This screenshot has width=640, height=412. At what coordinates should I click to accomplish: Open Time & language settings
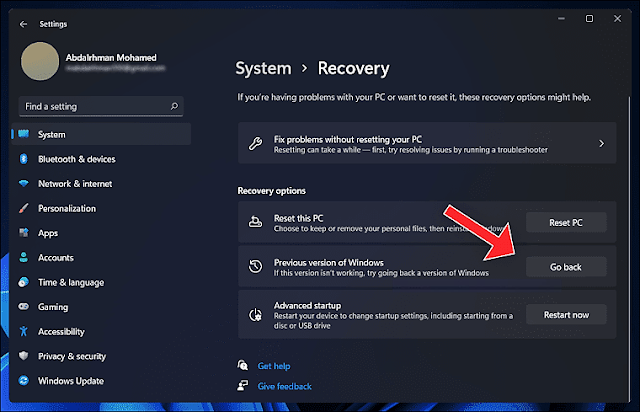[x=71, y=283]
